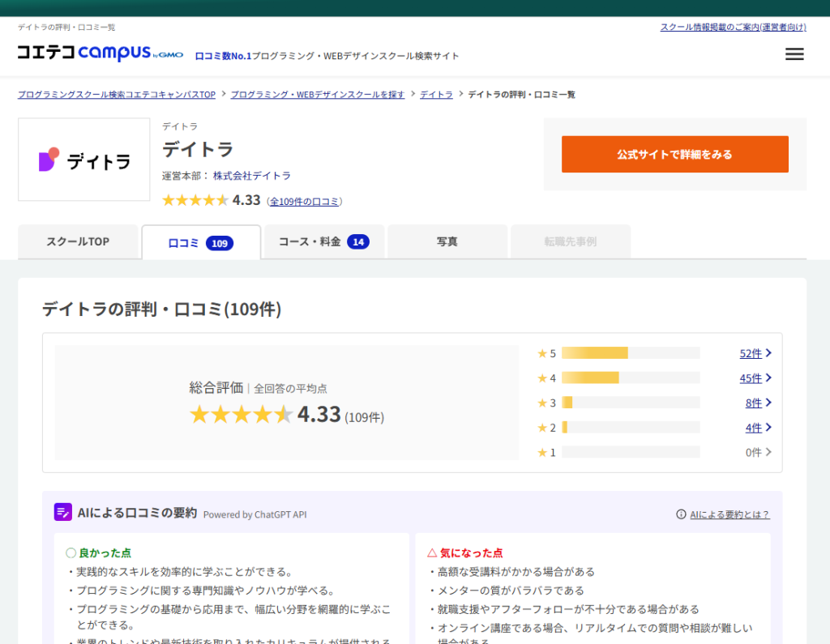Click the header star rating icons
830x644 pixels.
click(195, 200)
